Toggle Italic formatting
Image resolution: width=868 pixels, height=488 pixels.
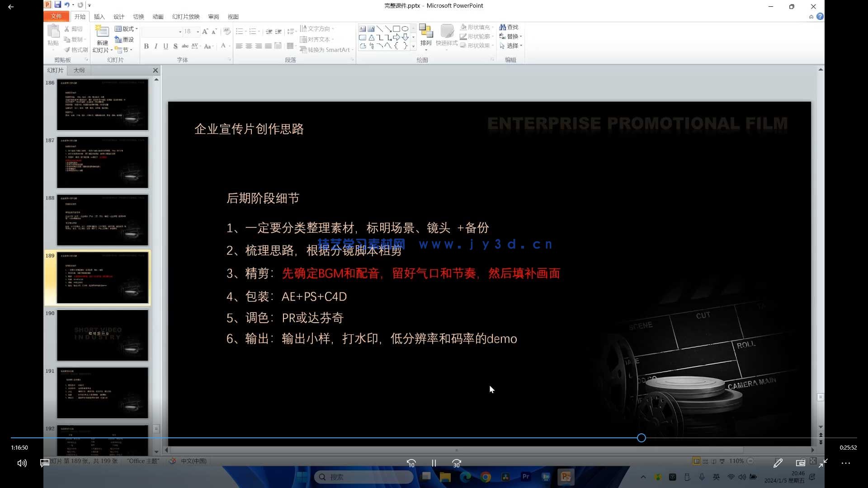click(x=156, y=46)
